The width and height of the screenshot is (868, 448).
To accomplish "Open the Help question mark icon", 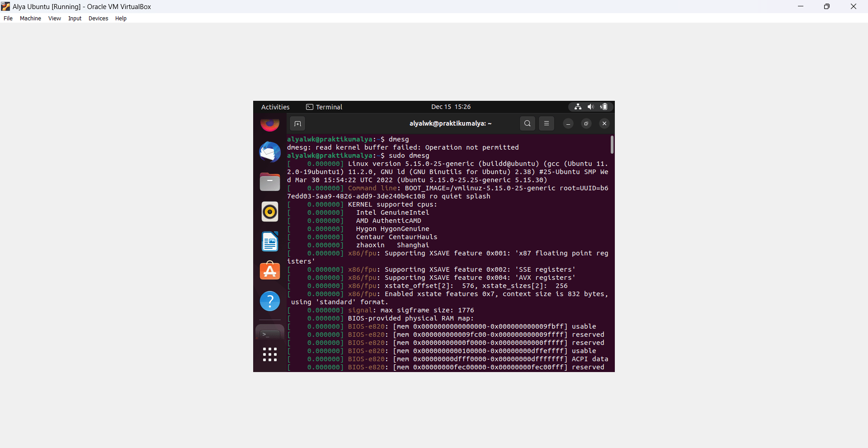I will tap(270, 301).
